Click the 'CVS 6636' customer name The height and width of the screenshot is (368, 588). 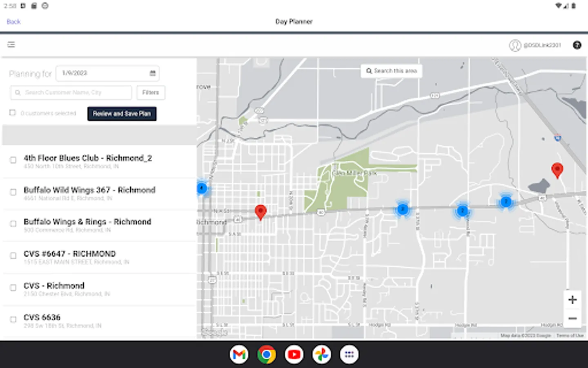click(42, 317)
